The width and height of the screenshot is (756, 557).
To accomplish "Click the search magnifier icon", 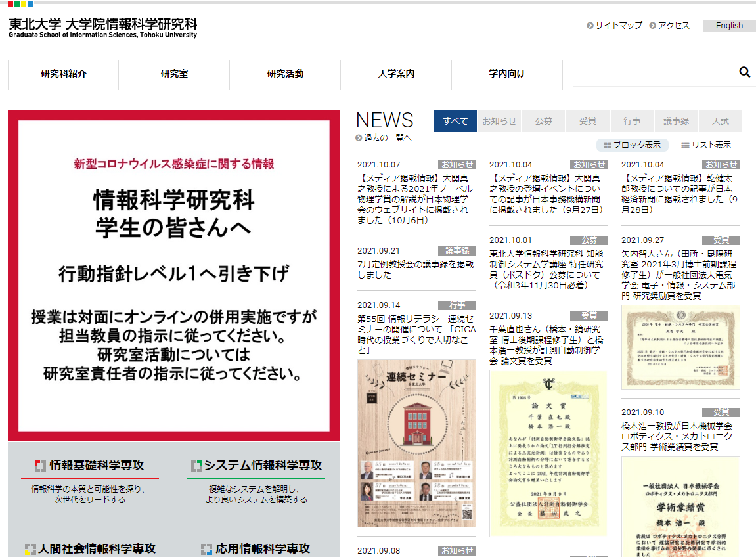I will click(744, 72).
